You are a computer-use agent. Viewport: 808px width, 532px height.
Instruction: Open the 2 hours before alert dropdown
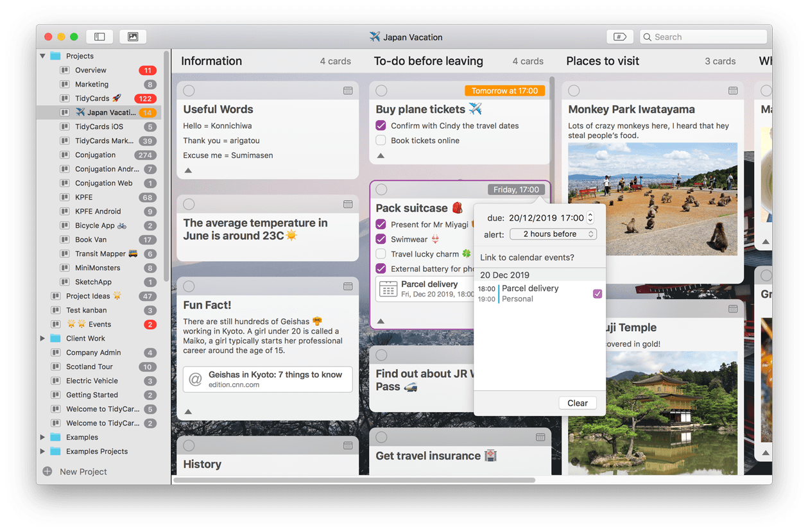pos(553,234)
